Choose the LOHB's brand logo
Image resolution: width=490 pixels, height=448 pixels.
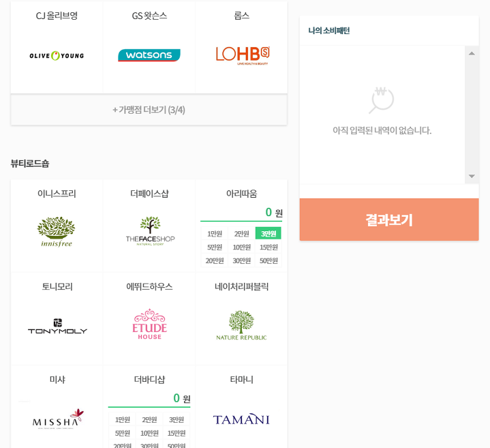(x=242, y=55)
